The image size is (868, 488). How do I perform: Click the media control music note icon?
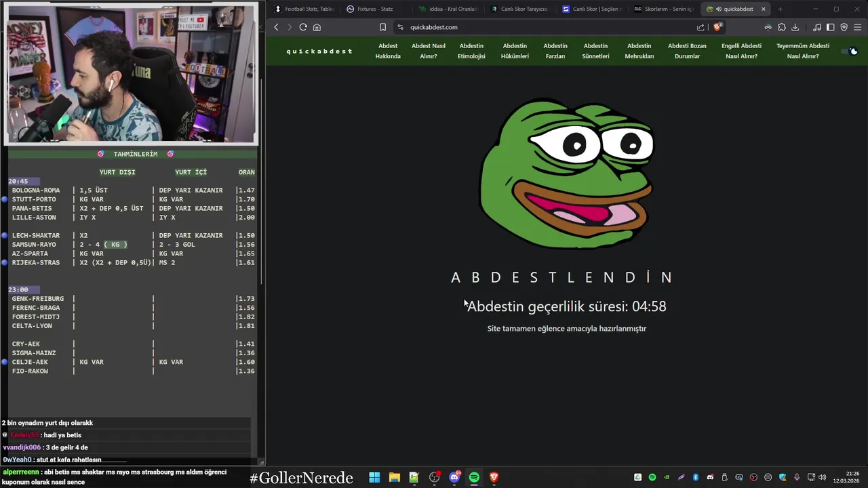(x=816, y=27)
